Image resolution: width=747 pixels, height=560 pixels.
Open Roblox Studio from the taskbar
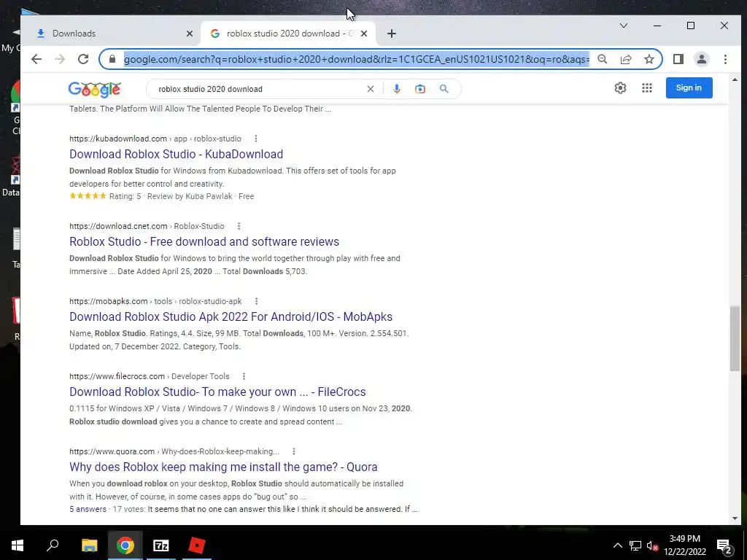(197, 545)
